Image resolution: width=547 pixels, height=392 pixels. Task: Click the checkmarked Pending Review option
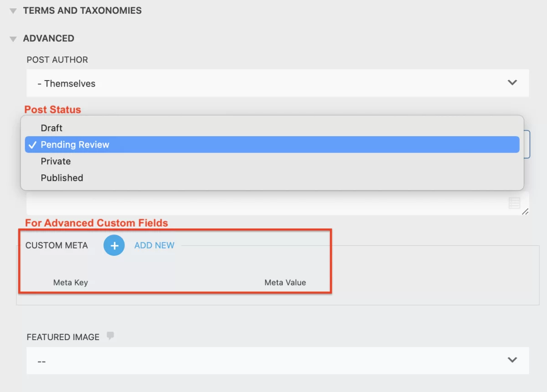point(74,144)
